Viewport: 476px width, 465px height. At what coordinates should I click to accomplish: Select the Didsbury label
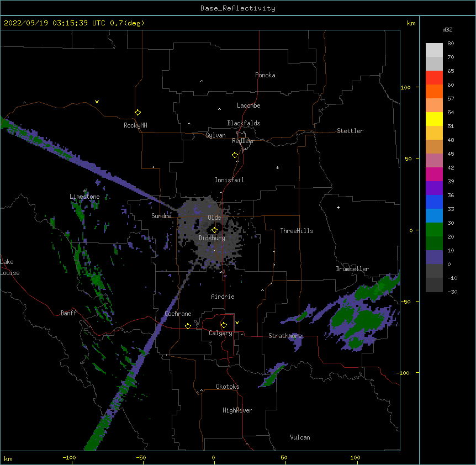212,238
